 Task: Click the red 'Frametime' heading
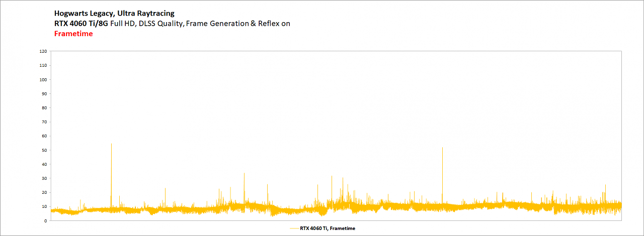click(x=73, y=34)
